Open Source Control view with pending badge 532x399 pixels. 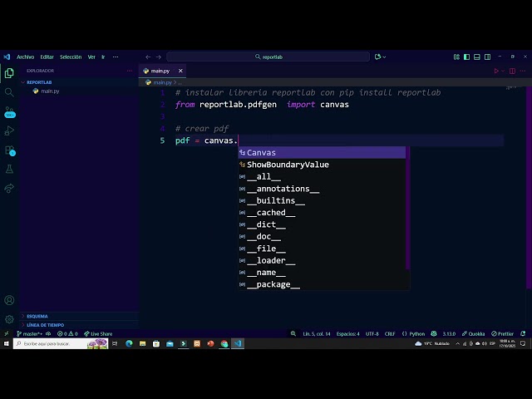tap(9, 111)
